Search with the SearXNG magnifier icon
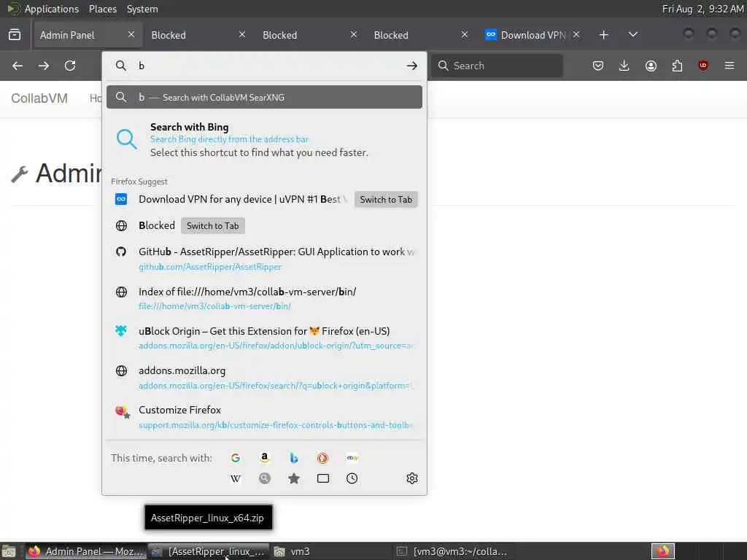747x560 pixels. pyautogui.click(x=264, y=478)
